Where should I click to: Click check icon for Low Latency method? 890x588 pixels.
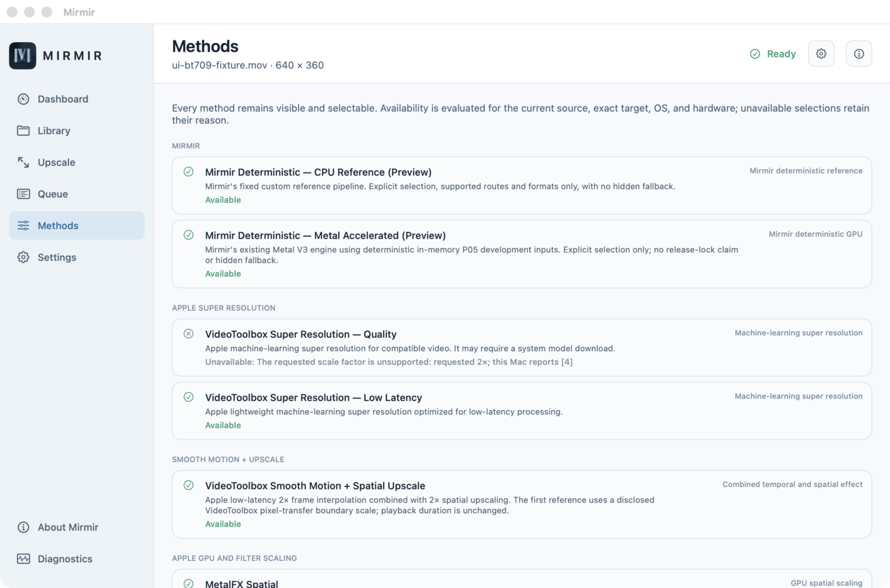pyautogui.click(x=188, y=397)
